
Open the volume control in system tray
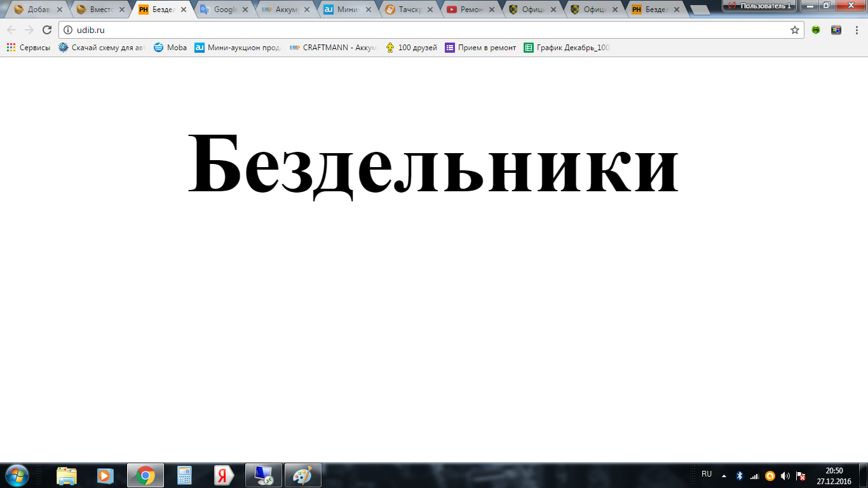(x=785, y=475)
